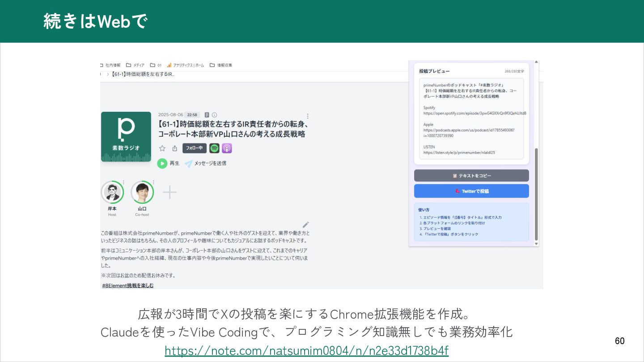Screen dimensions: 644x362
Task: Click the 素数ラジオ podcast cover artwork
Action: click(x=126, y=136)
